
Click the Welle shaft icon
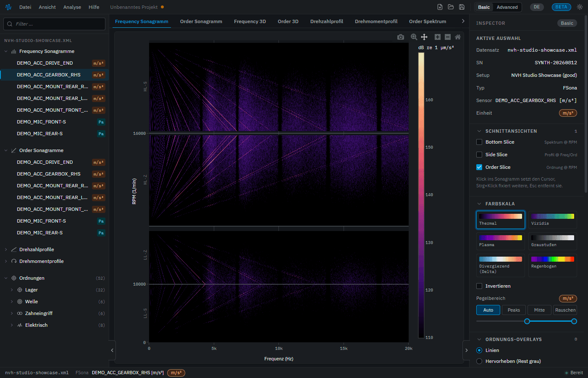tap(20, 302)
